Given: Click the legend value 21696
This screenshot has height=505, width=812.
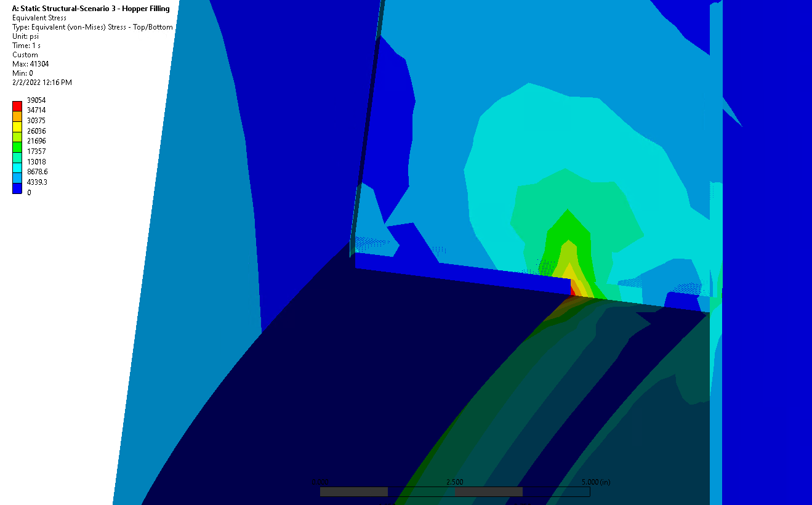Looking at the screenshot, I should 36,141.
